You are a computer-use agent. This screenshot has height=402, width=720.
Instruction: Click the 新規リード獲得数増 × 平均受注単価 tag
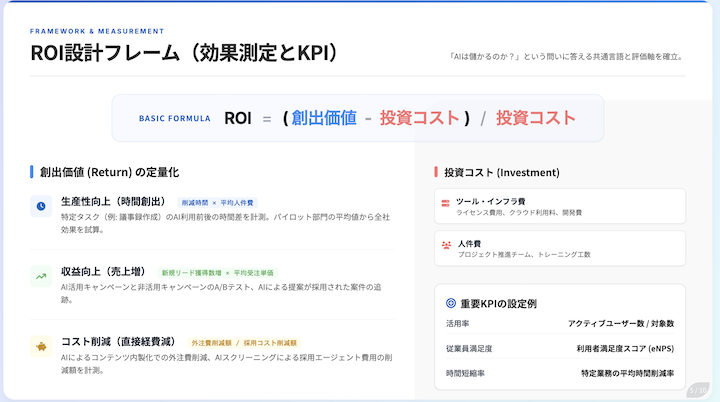coord(217,273)
